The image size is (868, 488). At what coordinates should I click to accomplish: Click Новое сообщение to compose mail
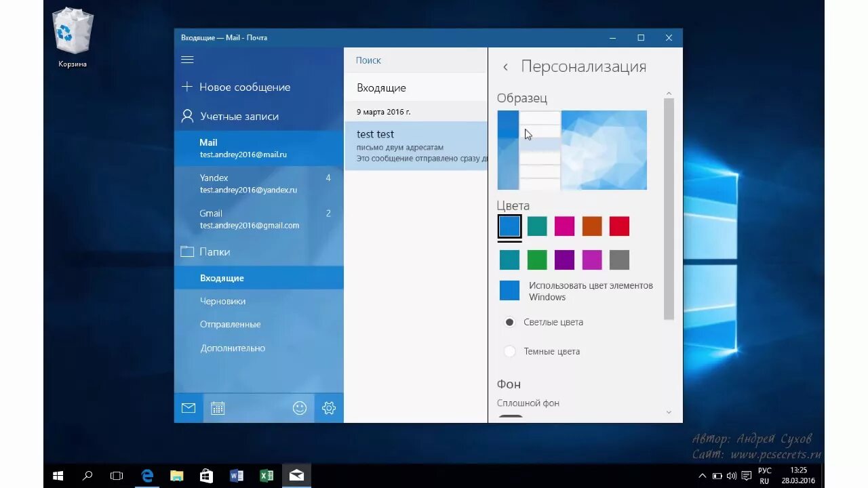245,87
